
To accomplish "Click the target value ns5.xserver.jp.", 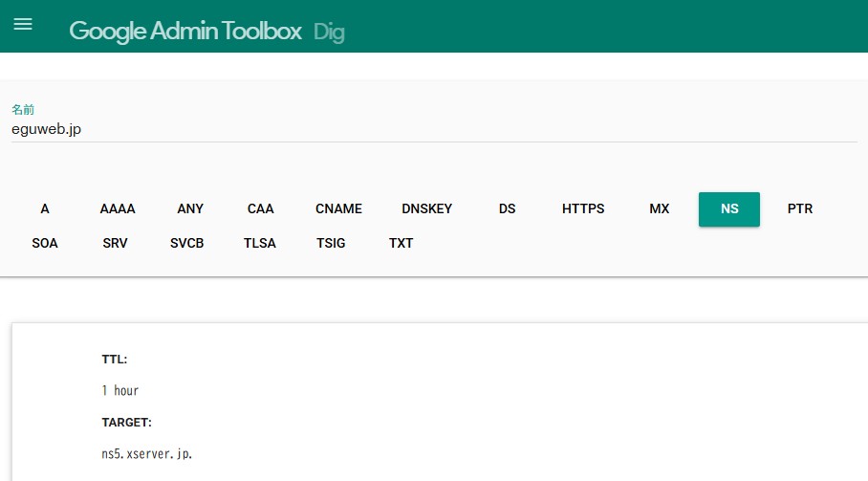I will 146,454.
